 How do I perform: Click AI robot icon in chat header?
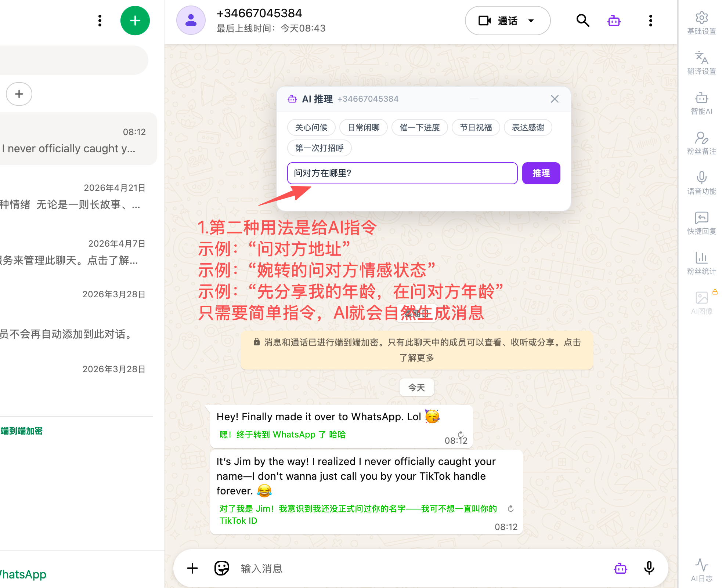pyautogui.click(x=614, y=21)
